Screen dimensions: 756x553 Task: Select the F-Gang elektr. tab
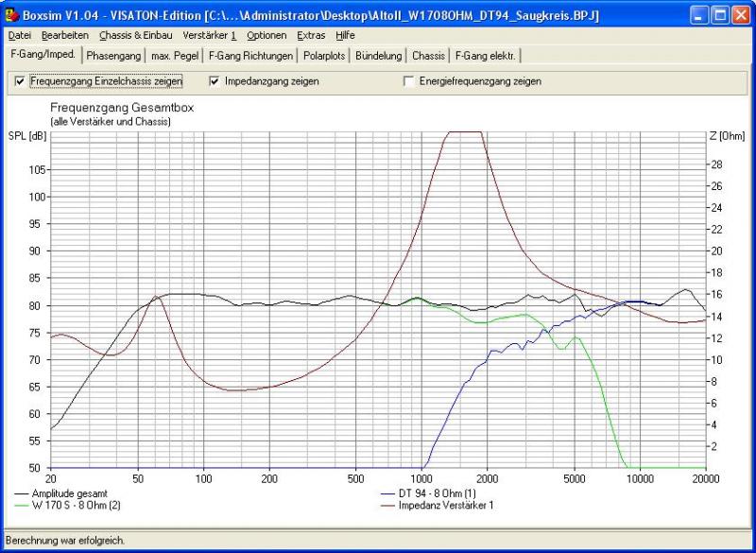click(486, 56)
